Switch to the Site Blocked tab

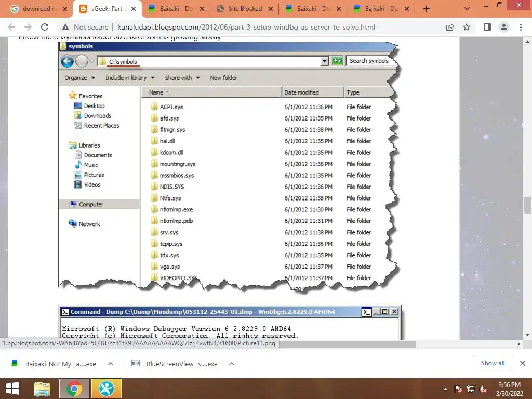[244, 9]
